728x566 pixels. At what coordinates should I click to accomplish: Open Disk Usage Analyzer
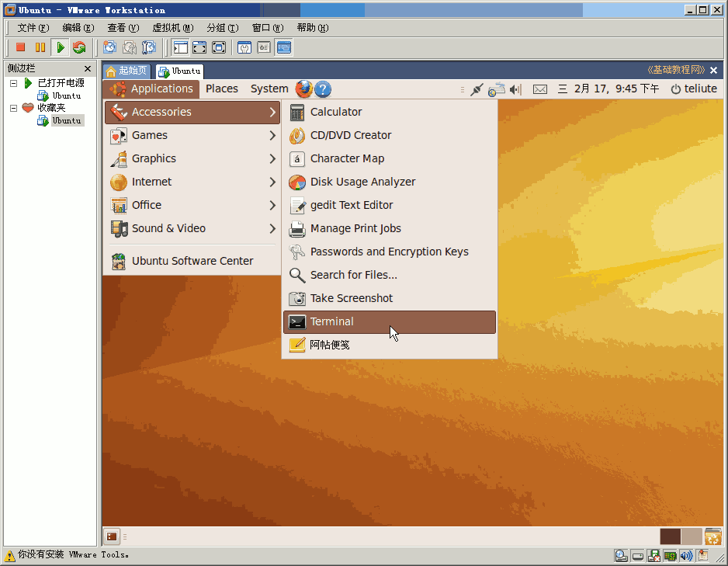pyautogui.click(x=390, y=182)
